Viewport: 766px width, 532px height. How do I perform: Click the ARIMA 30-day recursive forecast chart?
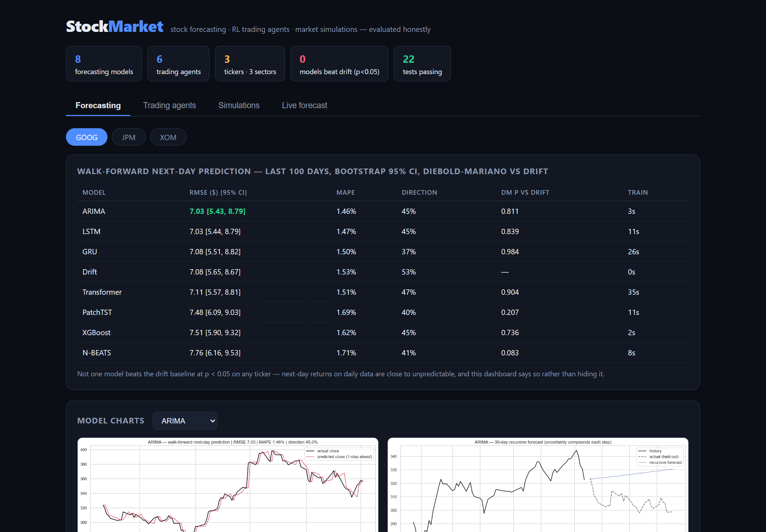point(538,485)
